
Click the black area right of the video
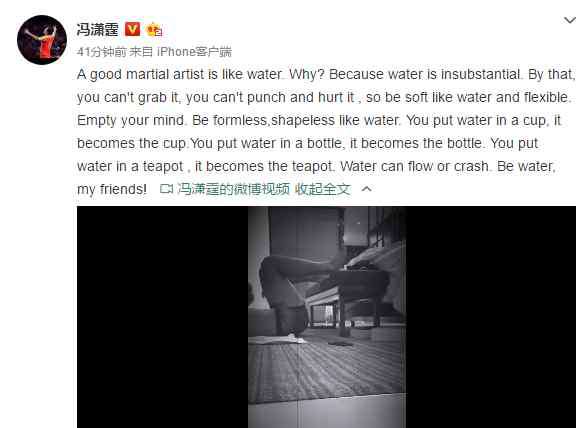point(491,317)
